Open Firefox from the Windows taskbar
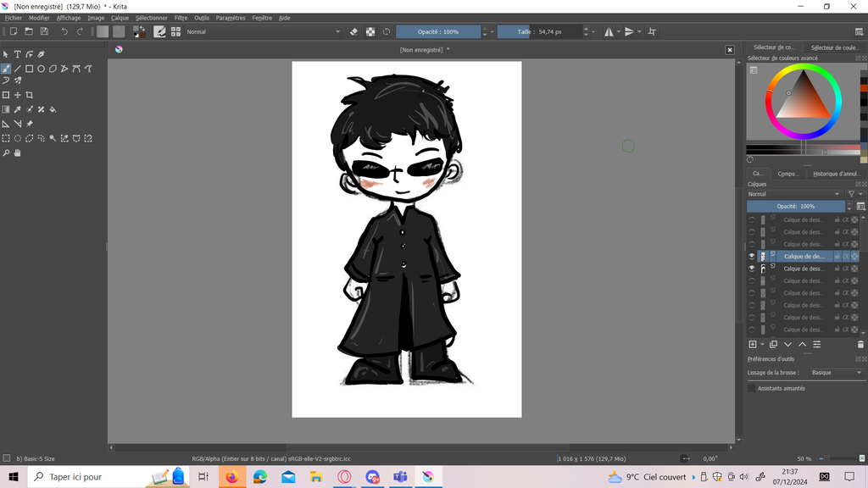This screenshot has width=868, height=488. (231, 477)
